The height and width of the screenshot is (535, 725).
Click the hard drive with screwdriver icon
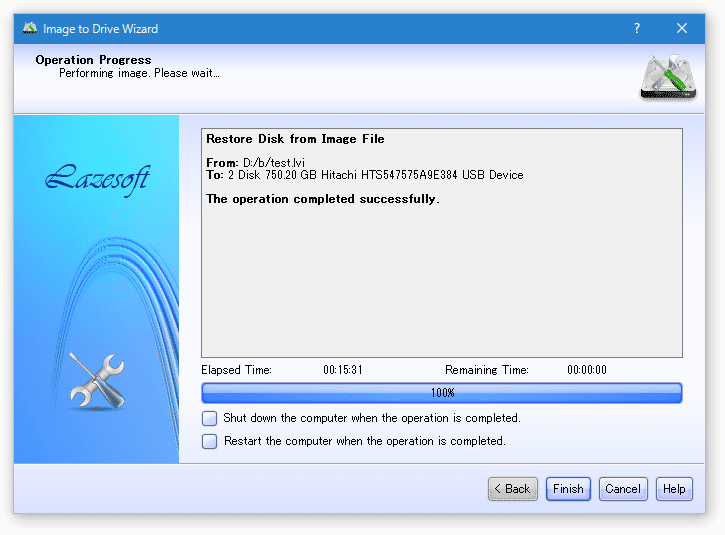click(x=669, y=77)
